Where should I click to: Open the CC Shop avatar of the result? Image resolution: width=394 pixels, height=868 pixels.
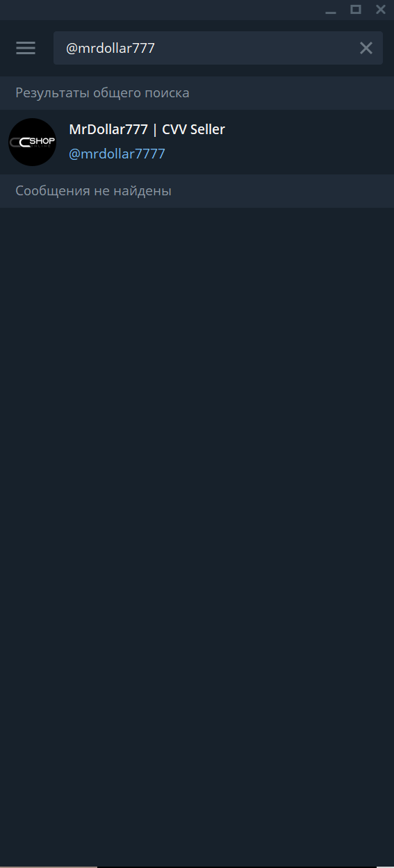pyautogui.click(x=32, y=142)
